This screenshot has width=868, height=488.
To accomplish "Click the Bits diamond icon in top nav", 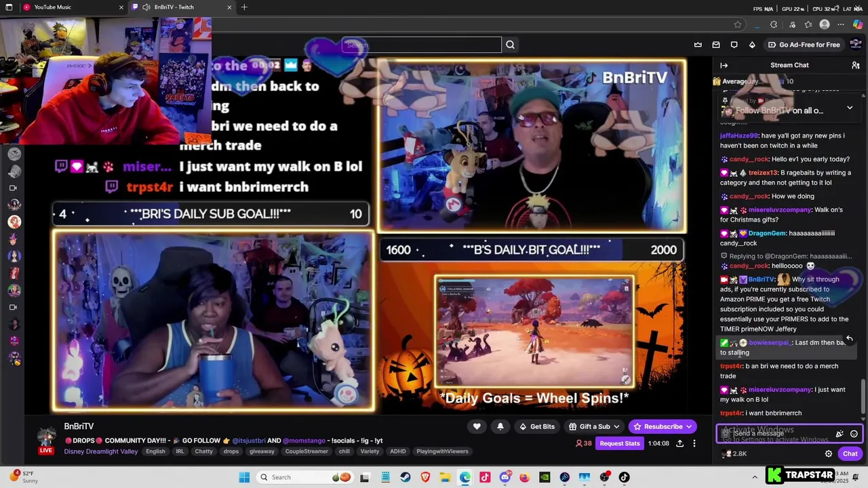I will 752,45.
